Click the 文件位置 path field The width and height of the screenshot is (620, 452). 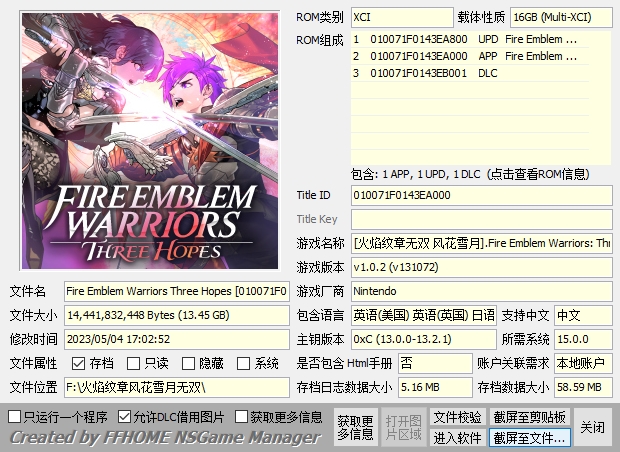pyautogui.click(x=177, y=388)
